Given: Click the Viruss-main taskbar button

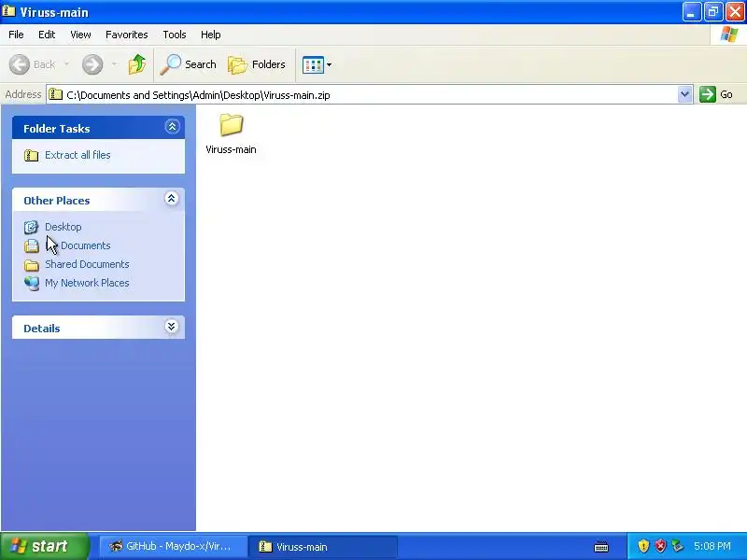Looking at the screenshot, I should [323, 546].
